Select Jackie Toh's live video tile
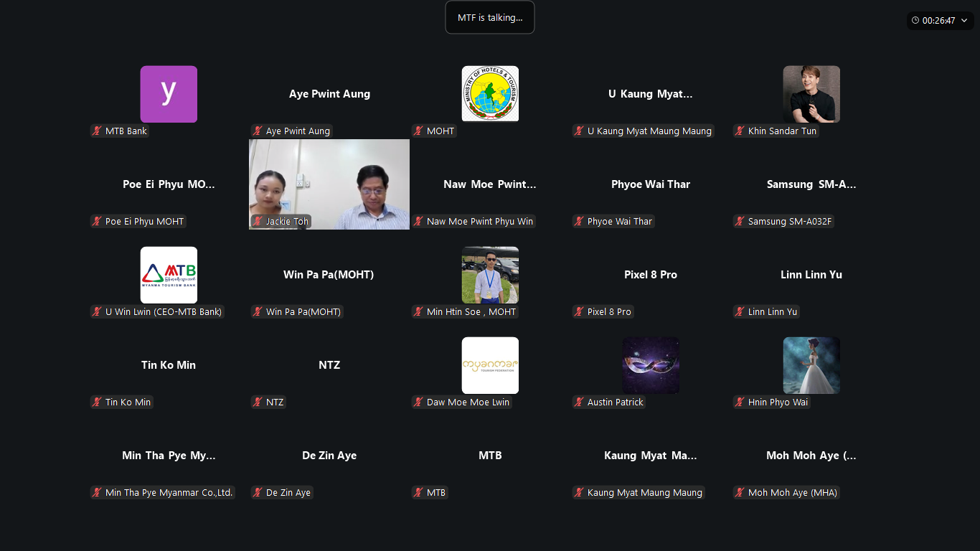The height and width of the screenshot is (551, 980). point(329,184)
